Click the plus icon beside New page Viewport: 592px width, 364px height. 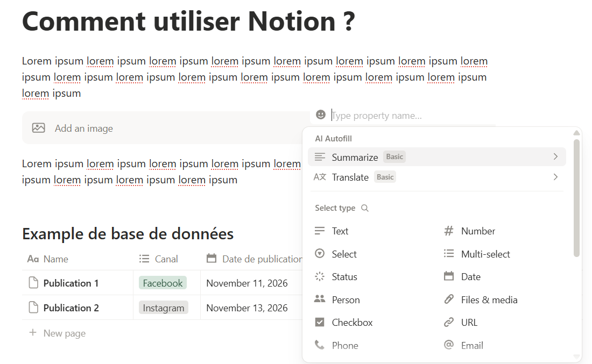tap(33, 332)
